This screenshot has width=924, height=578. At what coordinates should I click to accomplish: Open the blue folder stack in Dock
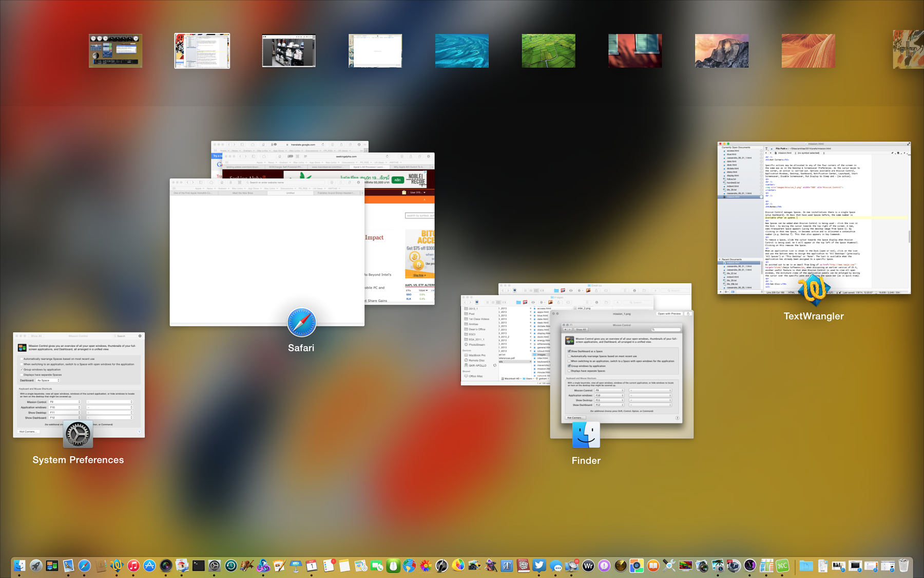pyautogui.click(x=806, y=566)
